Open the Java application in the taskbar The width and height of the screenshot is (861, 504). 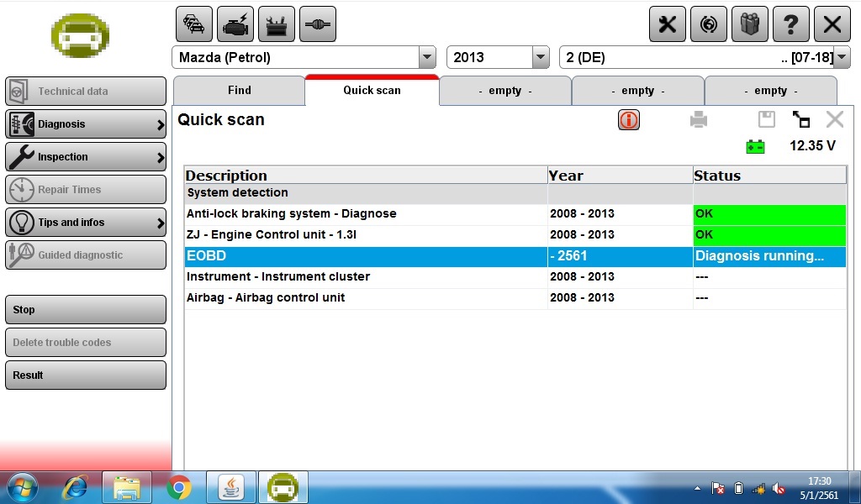[x=231, y=487]
